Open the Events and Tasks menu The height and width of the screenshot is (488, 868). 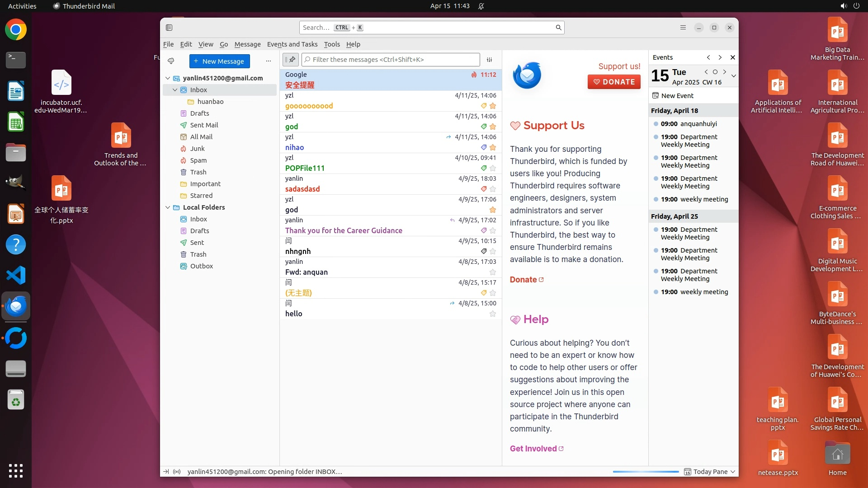pyautogui.click(x=292, y=44)
